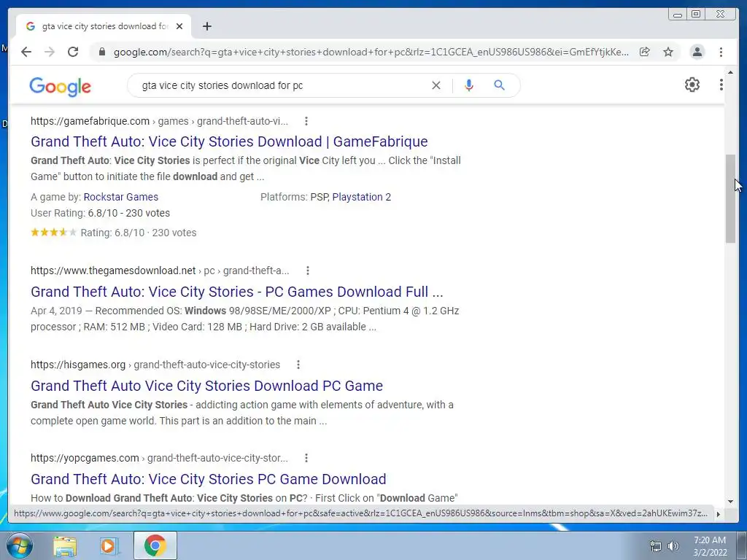Click the vertical scrollbar thumb
This screenshot has height=560, width=747.
point(730,198)
